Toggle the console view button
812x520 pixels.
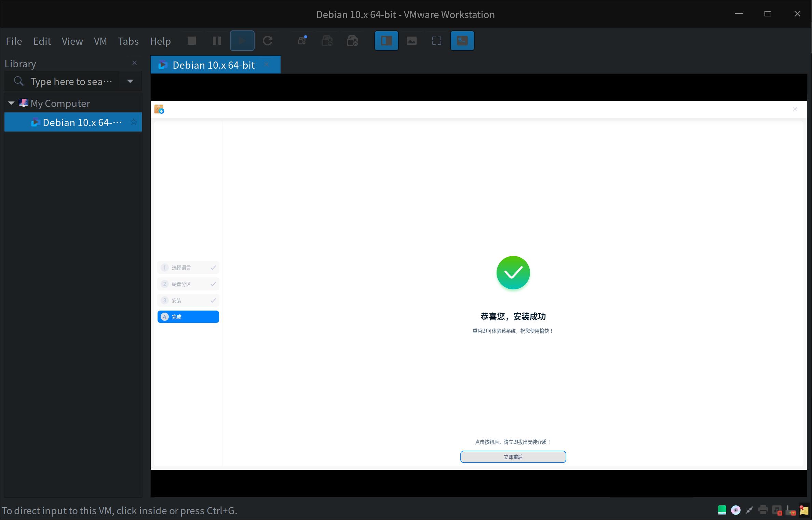coord(462,41)
